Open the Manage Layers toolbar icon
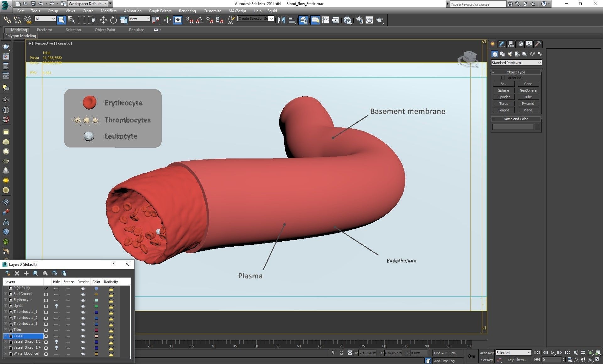603x364 pixels. point(303,20)
